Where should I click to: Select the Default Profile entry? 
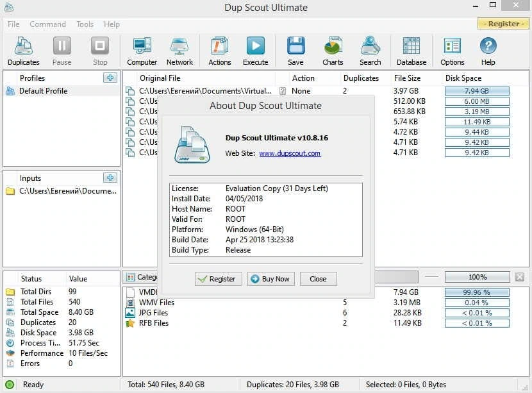coord(62,91)
